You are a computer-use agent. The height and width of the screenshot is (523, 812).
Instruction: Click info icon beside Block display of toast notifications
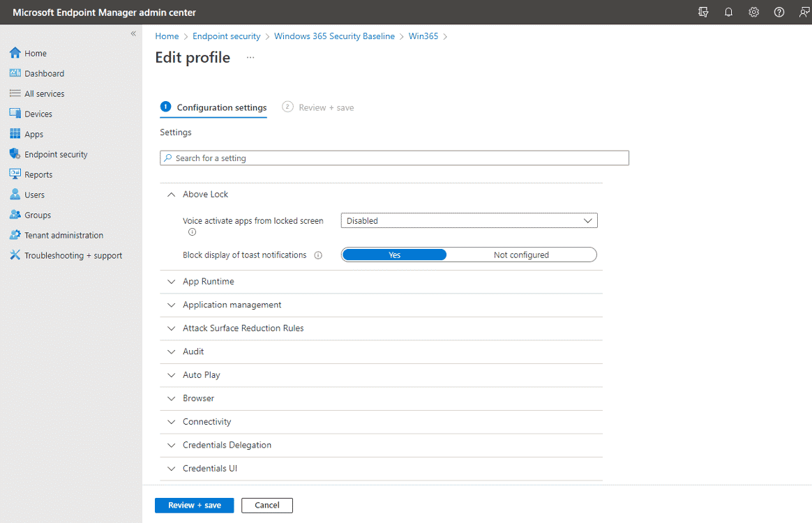[x=319, y=255]
